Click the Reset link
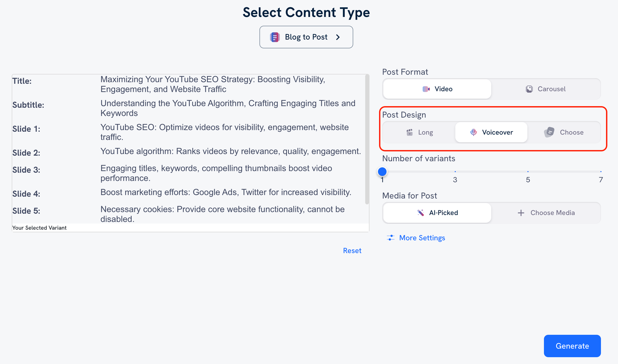Image resolution: width=618 pixels, height=364 pixels. pyautogui.click(x=352, y=251)
